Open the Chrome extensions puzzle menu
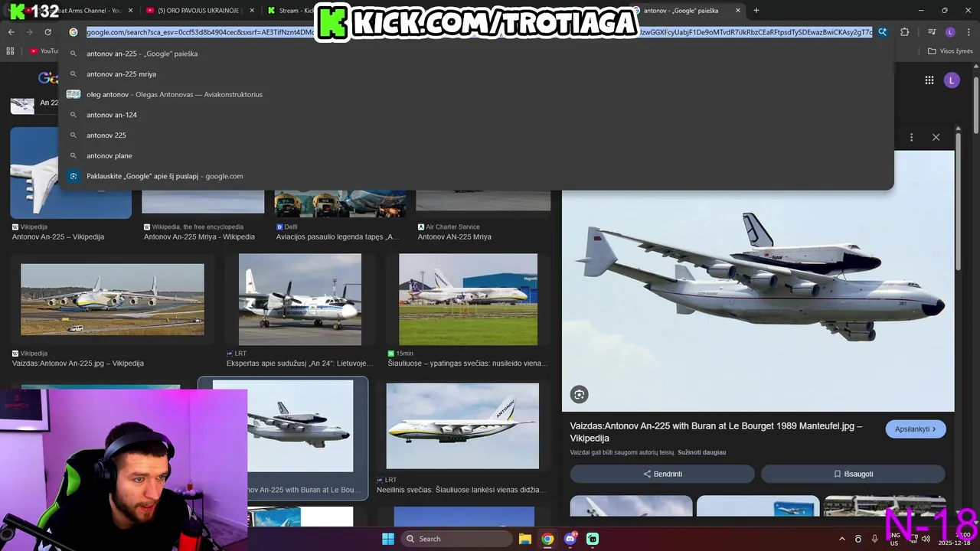Viewport: 980px width, 551px height. 905,32
